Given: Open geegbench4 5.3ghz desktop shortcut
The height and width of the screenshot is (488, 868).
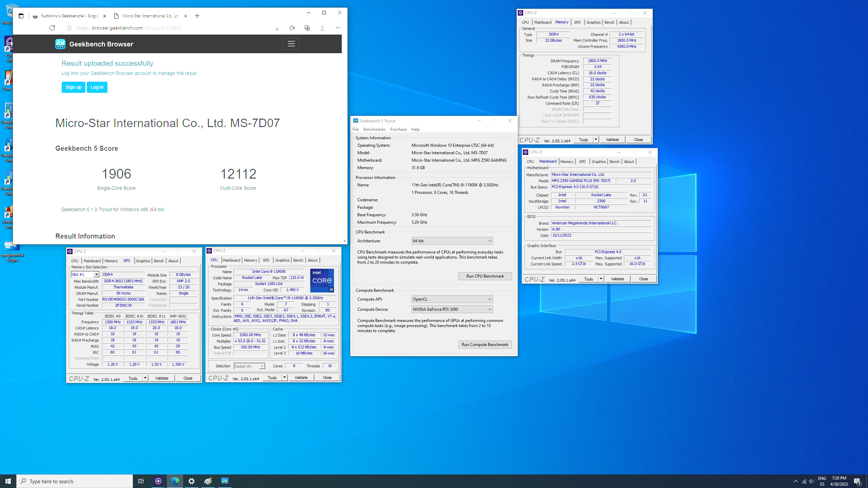Looking at the screenshot, I should coord(12,251).
